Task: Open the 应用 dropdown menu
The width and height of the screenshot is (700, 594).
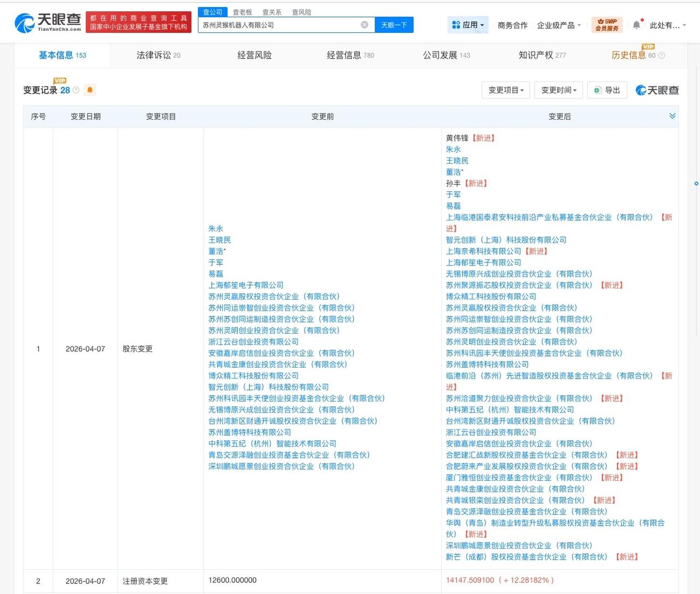Action: 468,25
